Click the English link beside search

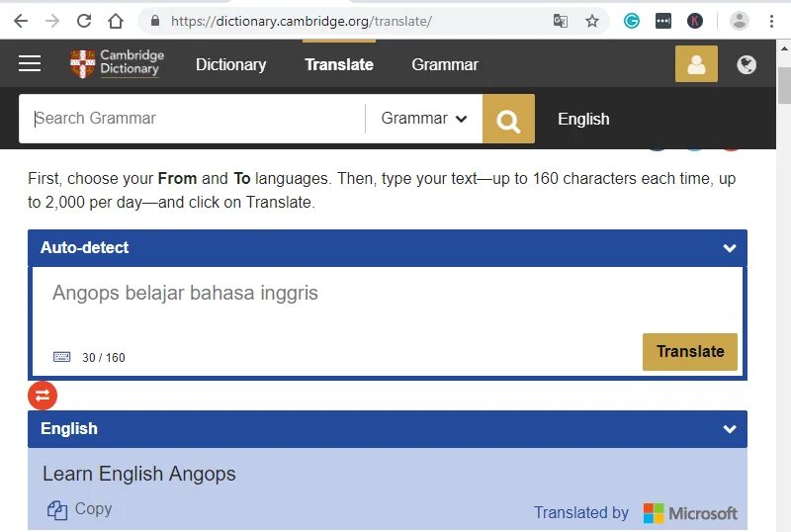coord(583,119)
